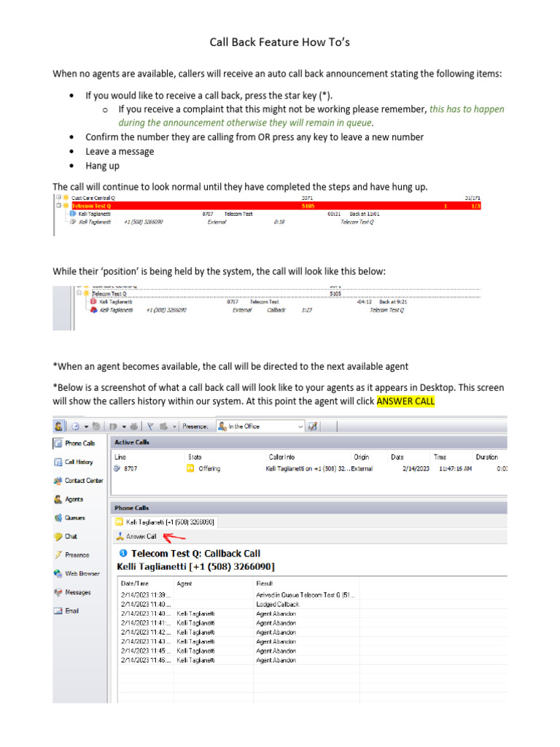Open Email in the sidebar
Image resolution: width=560 pixels, height=747 pixels.
pos(66,611)
